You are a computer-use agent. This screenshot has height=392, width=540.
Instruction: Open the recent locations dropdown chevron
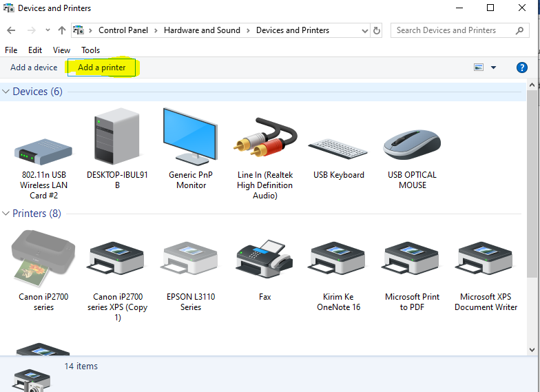pos(48,30)
